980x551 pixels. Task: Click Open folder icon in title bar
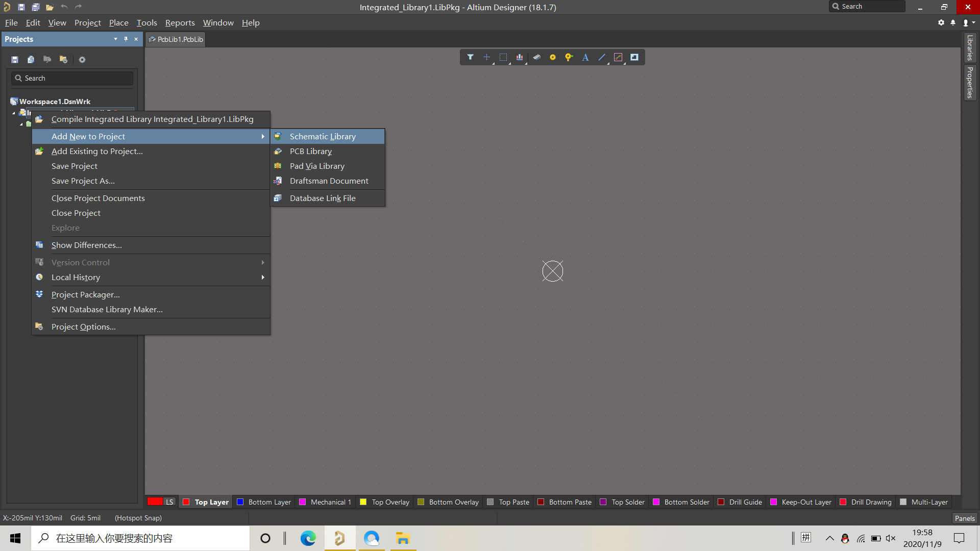tap(50, 7)
